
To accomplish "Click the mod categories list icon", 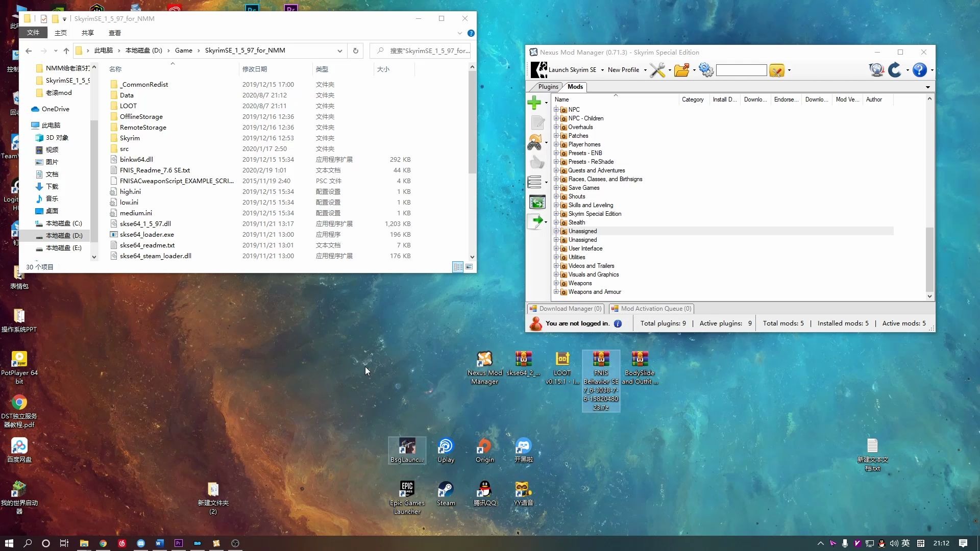I will pos(534,182).
